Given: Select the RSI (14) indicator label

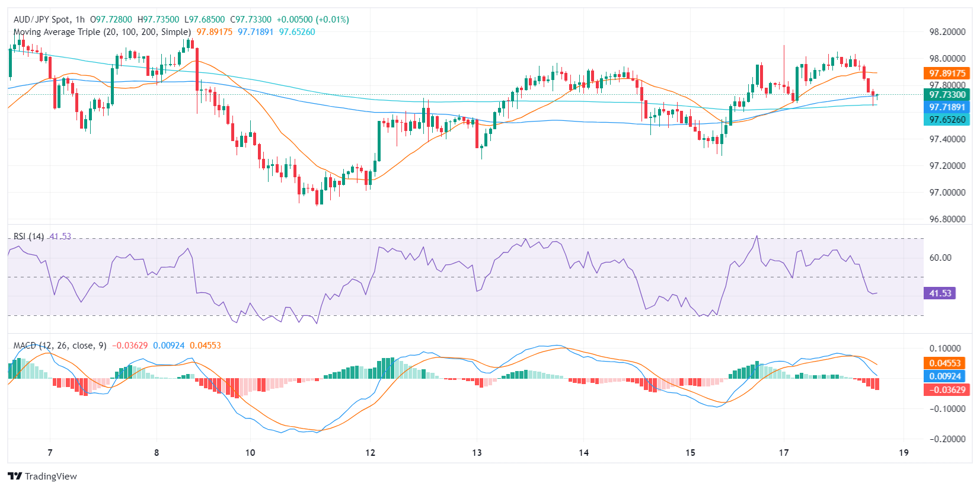Looking at the screenshot, I should click(28, 236).
